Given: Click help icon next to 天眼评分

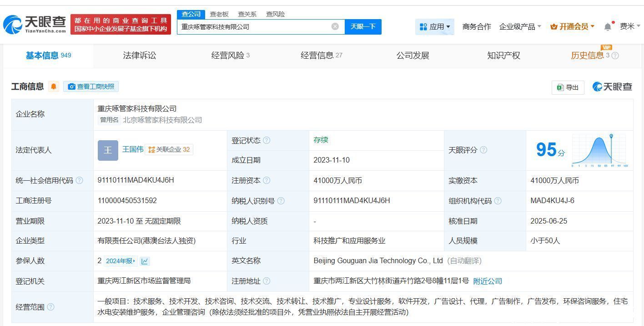Looking at the screenshot, I should 483,150.
